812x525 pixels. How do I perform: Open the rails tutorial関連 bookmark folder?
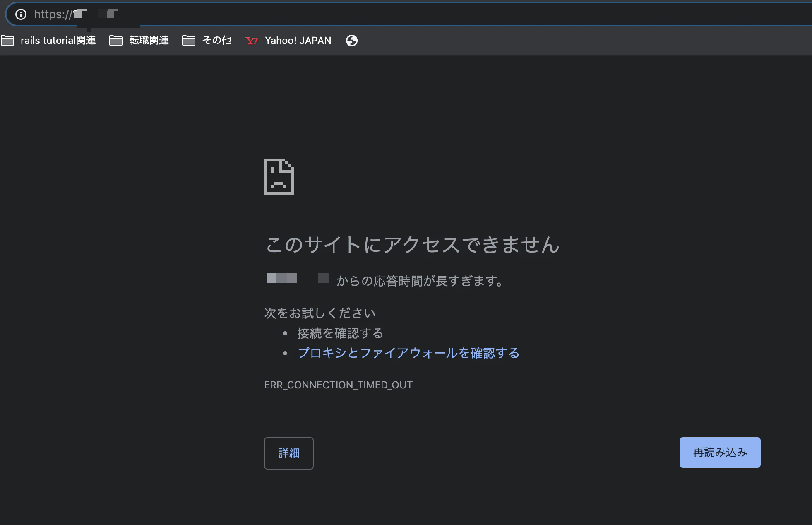48,41
